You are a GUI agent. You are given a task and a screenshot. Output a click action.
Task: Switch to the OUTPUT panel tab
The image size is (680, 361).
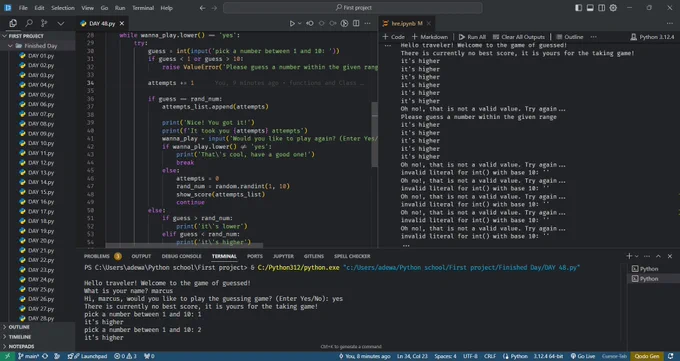pyautogui.click(x=141, y=256)
